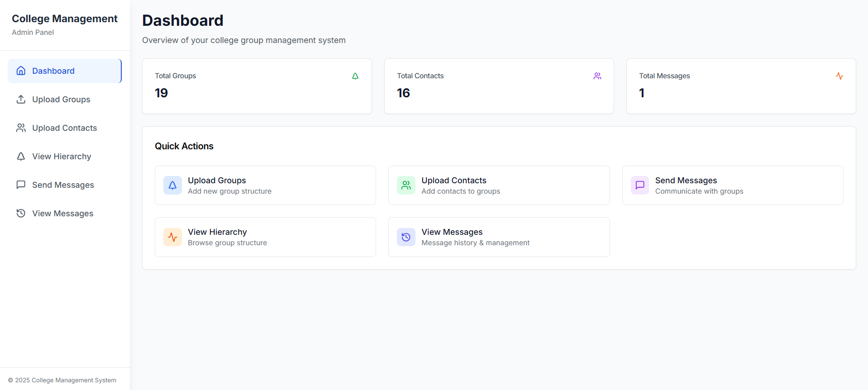Click the Browse group structure description
This screenshot has height=390, width=868.
tap(228, 243)
